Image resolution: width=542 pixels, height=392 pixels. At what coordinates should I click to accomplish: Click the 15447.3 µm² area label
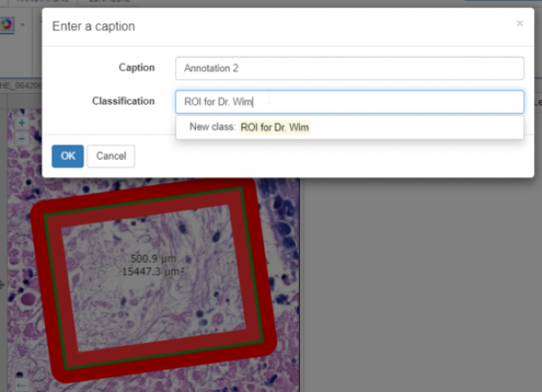pos(153,269)
